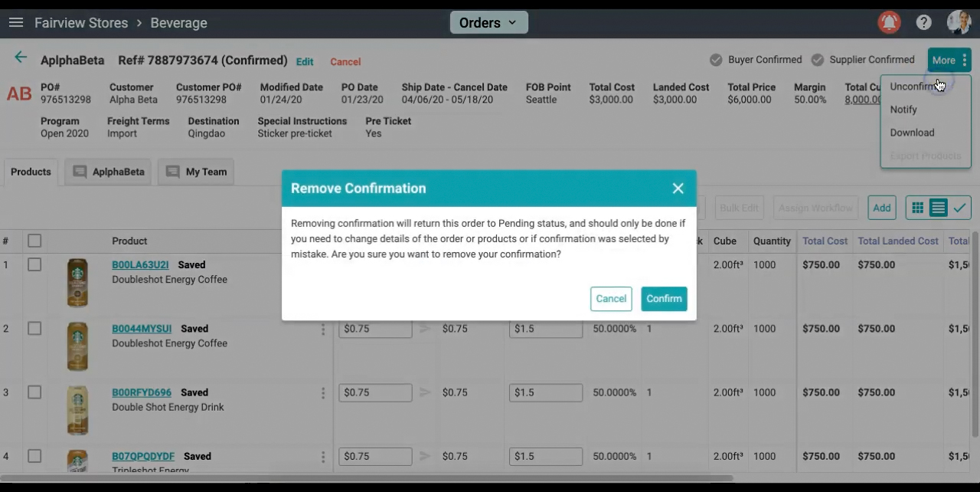This screenshot has height=492, width=980.
Task: Switch to grid view icon
Action: pyautogui.click(x=917, y=208)
